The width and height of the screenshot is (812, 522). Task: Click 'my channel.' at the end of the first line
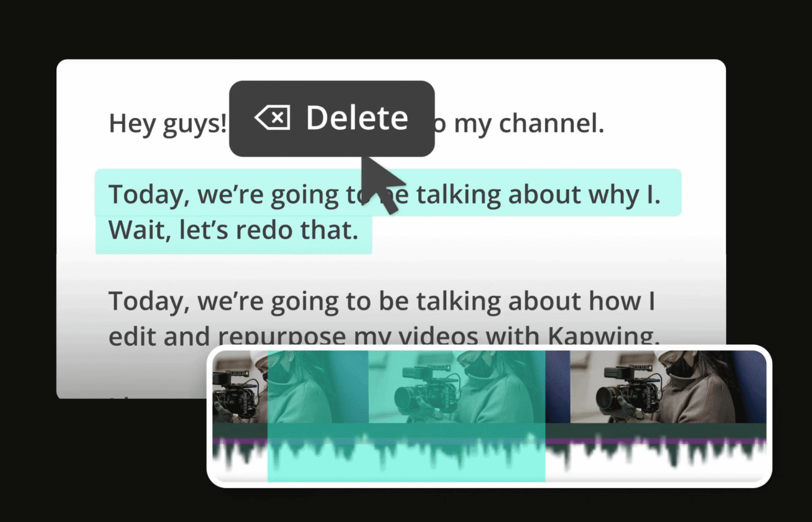click(x=529, y=123)
